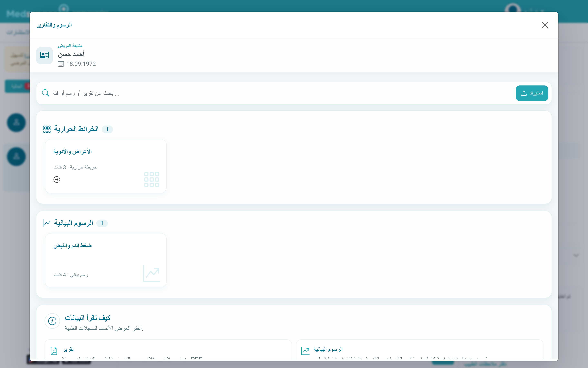The image size is (588, 368).
Task: Click the large grid icon in الأعراض والأدوية card
Action: tap(152, 179)
